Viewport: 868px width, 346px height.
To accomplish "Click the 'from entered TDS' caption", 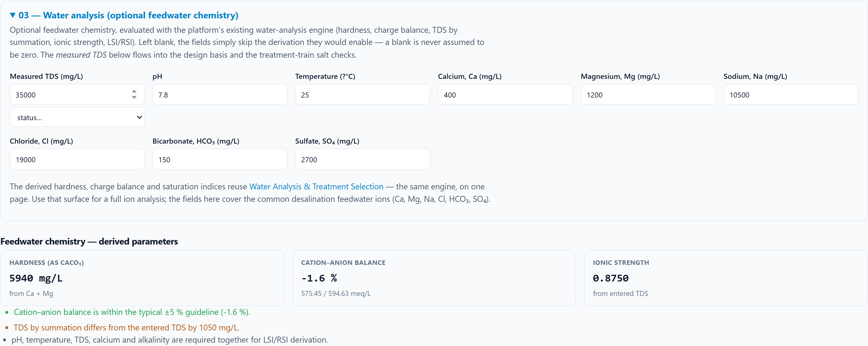I will (620, 293).
